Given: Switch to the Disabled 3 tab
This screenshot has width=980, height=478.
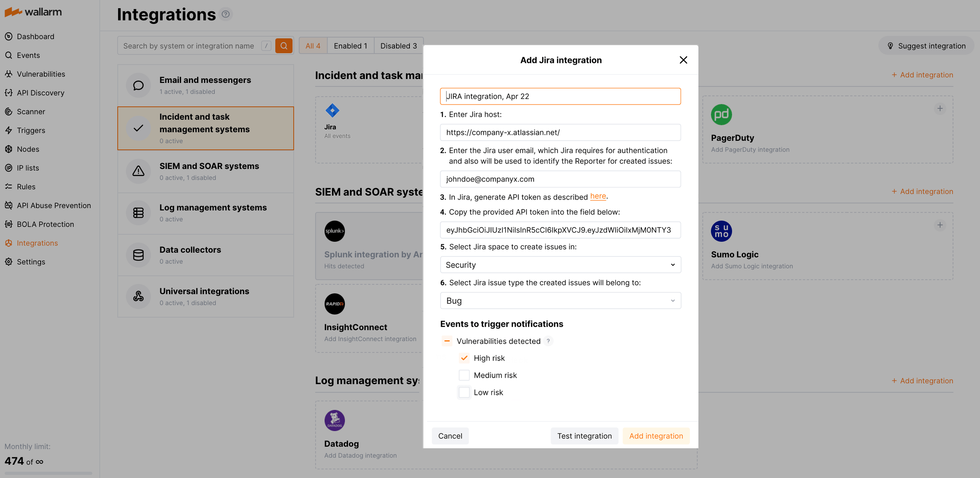Looking at the screenshot, I should [x=398, y=46].
